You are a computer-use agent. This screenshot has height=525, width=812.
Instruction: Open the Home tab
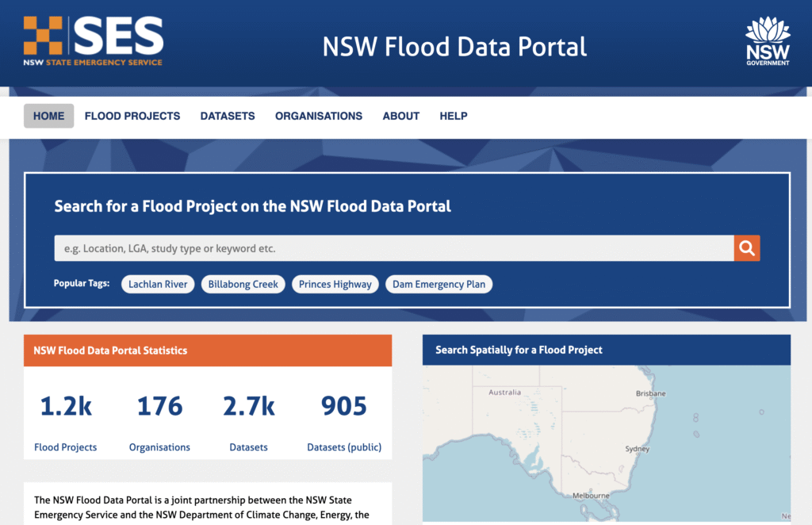point(49,116)
